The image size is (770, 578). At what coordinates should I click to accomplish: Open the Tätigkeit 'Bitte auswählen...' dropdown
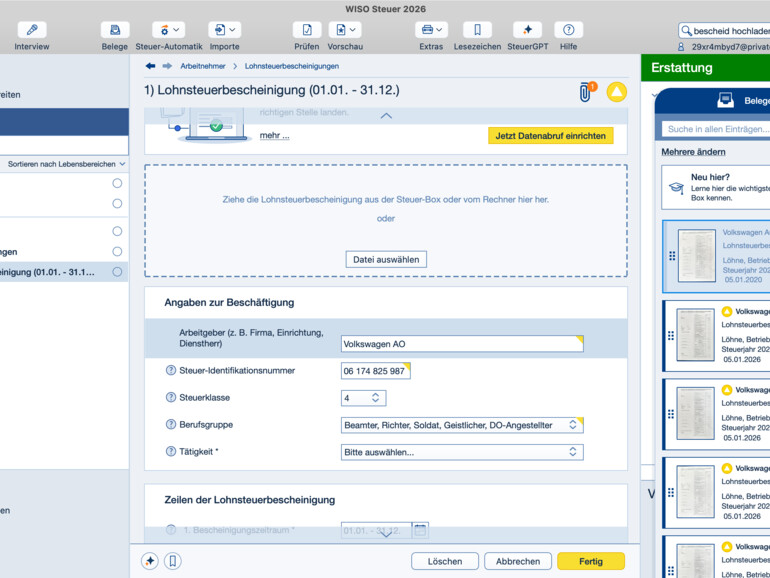click(x=462, y=452)
